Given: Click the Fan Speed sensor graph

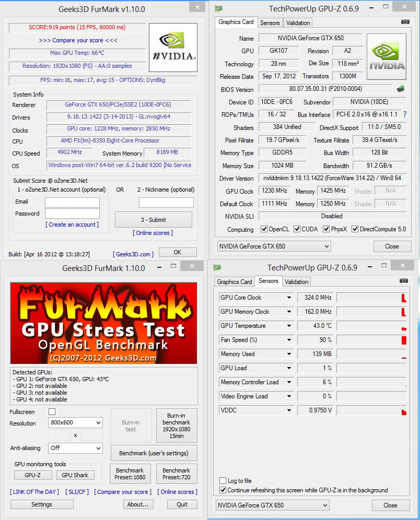Looking at the screenshot, I should tap(371, 340).
